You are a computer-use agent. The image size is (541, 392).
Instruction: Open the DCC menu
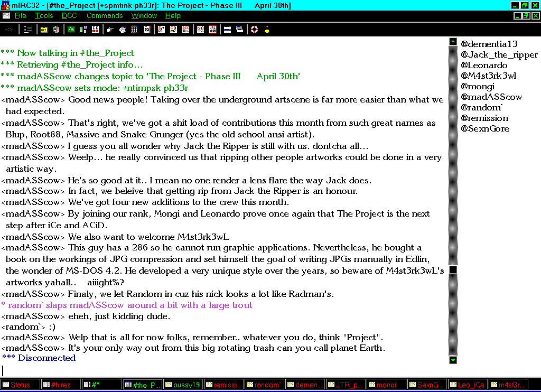69,16
